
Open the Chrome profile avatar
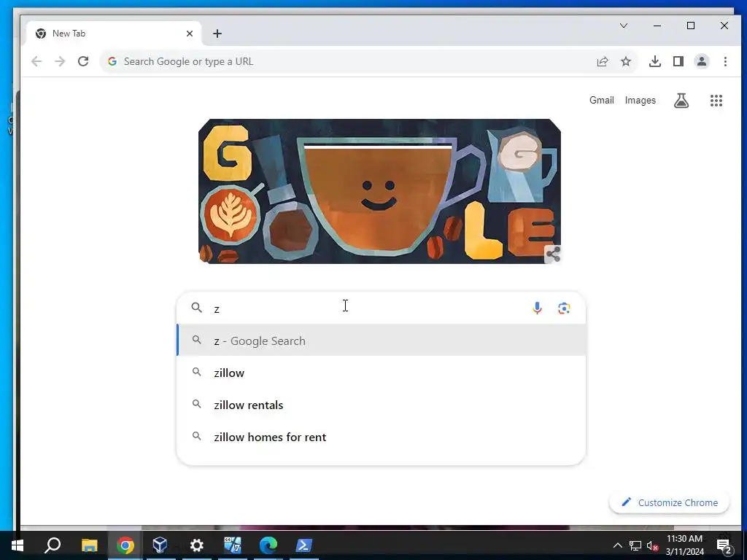click(701, 61)
